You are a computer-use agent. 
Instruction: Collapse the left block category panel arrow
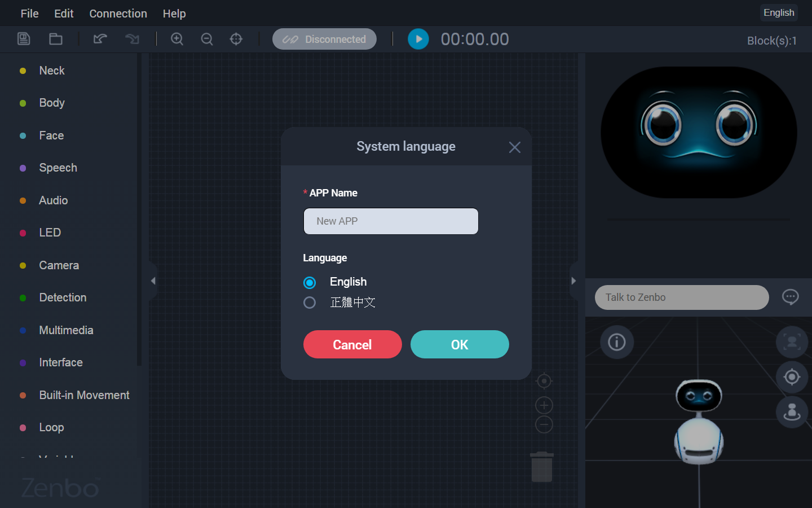click(x=153, y=281)
